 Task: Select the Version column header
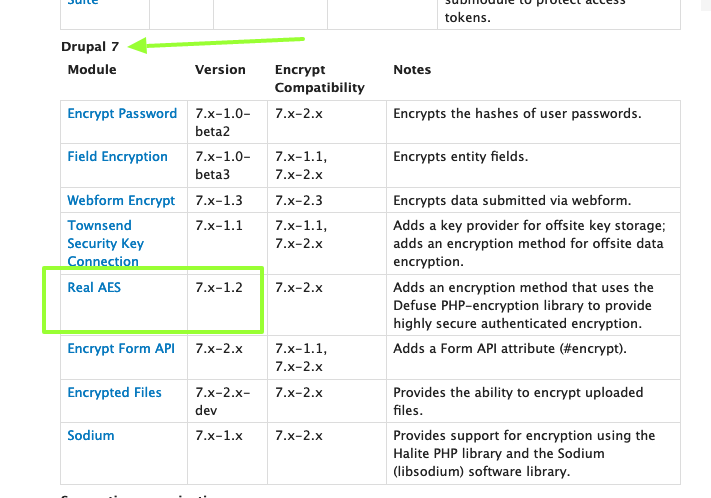220,69
